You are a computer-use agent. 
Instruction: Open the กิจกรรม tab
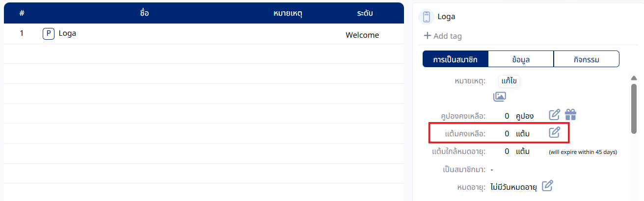point(587,59)
